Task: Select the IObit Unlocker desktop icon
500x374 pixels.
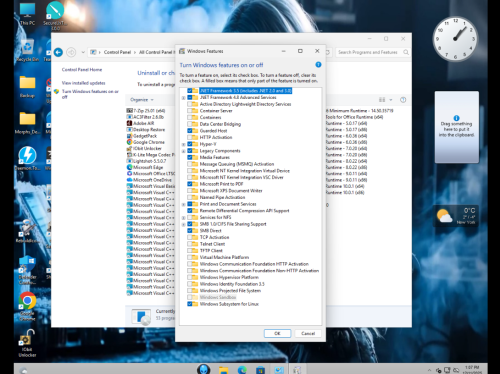Action: 27,343
